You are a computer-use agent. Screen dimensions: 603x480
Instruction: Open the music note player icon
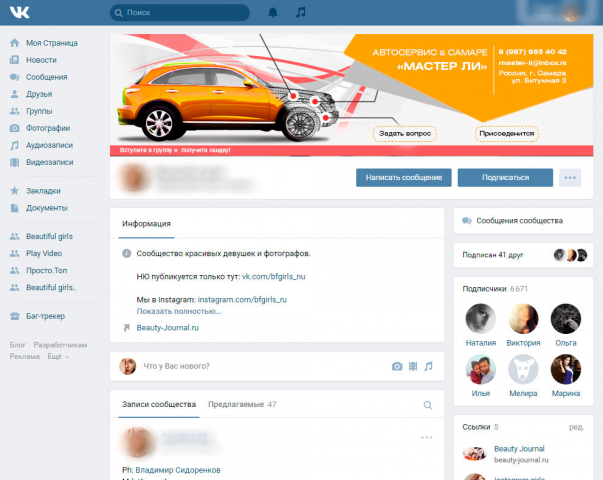tap(301, 12)
